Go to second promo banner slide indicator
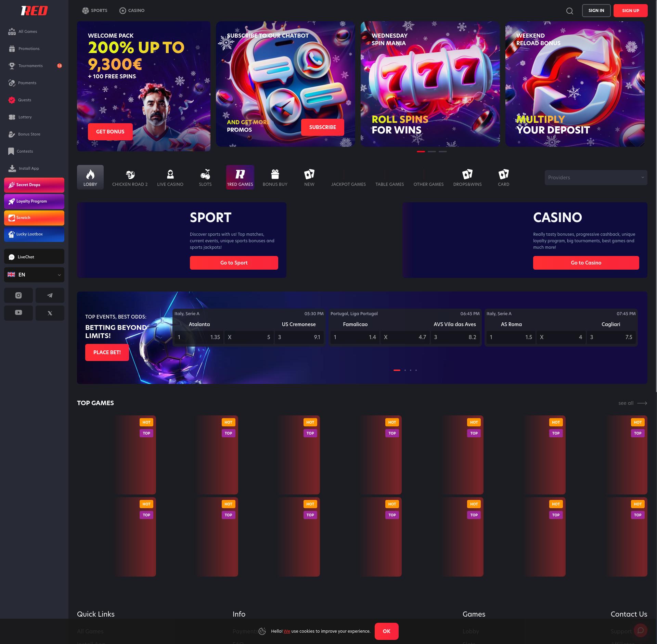 click(431, 152)
